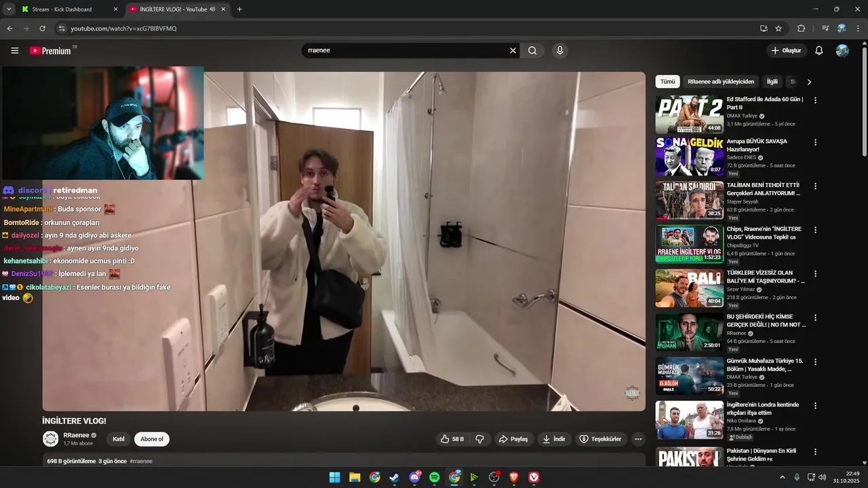Screen dimensions: 868x488
Task: Open Steam from the taskbar
Action: (394, 477)
